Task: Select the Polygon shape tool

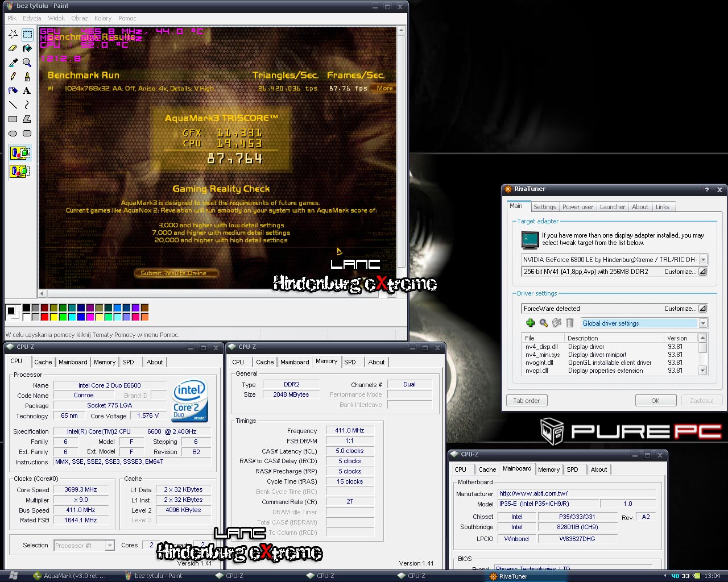Action: point(27,119)
